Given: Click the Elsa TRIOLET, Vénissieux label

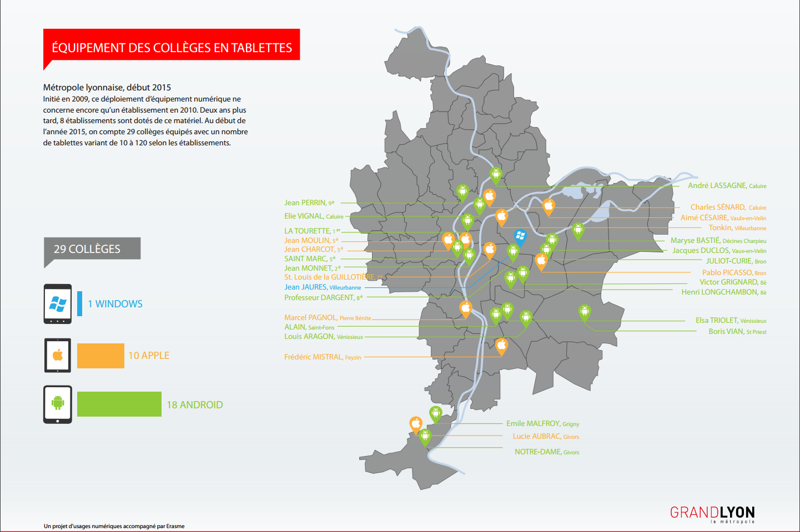Looking at the screenshot, I should (x=731, y=321).
